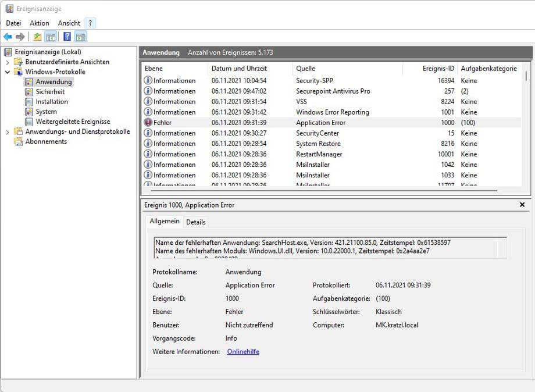Click the Nicht zutreffend user value
This screenshot has height=392, width=535.
249,325
